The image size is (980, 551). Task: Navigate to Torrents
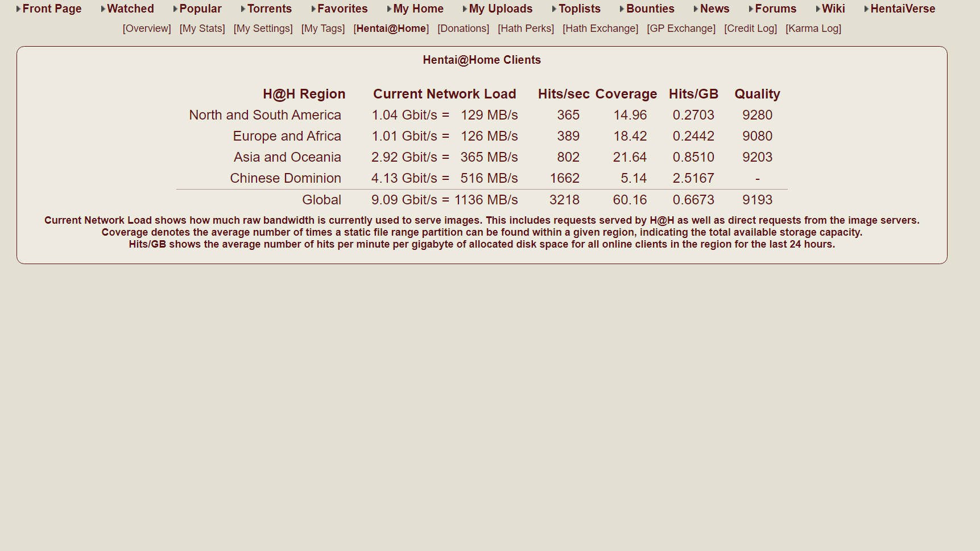pos(269,9)
